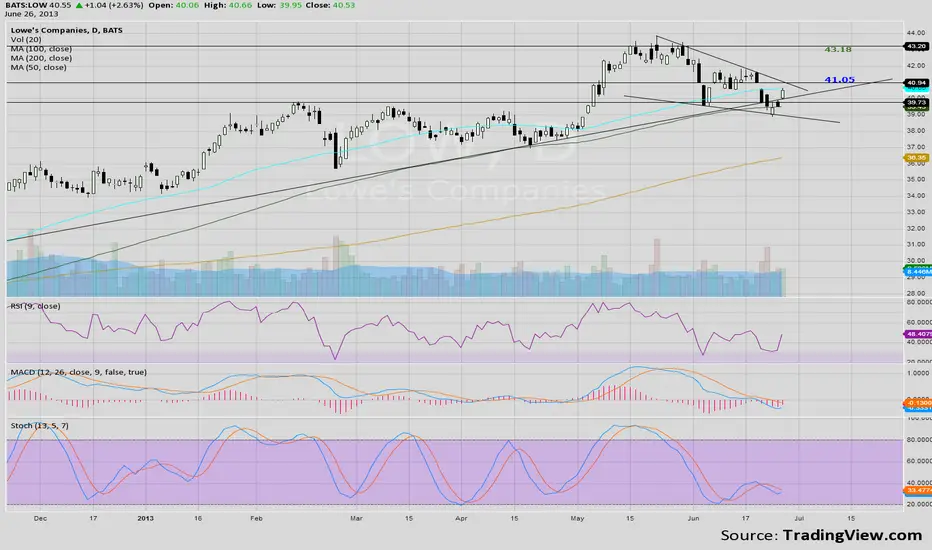
Task: Click the BATS:LOW 40.55 ticker header
Action: [x=37, y=5]
